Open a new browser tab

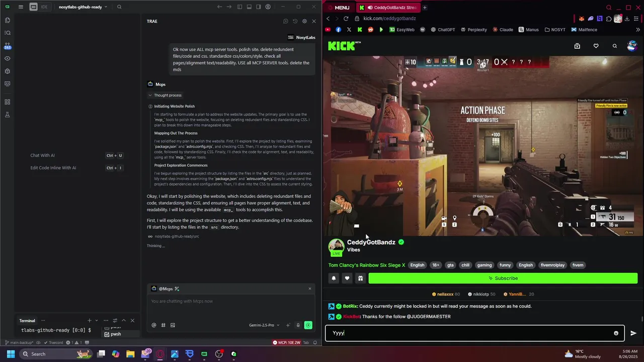425,8
